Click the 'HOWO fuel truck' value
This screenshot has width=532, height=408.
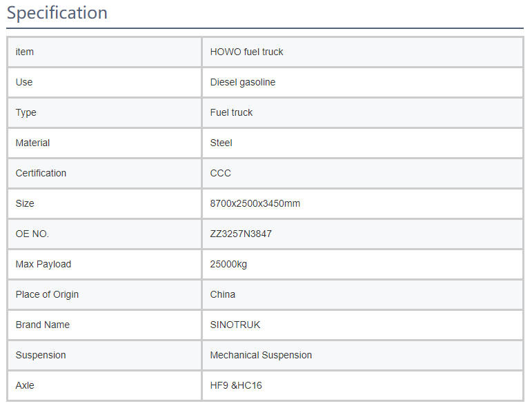point(246,52)
